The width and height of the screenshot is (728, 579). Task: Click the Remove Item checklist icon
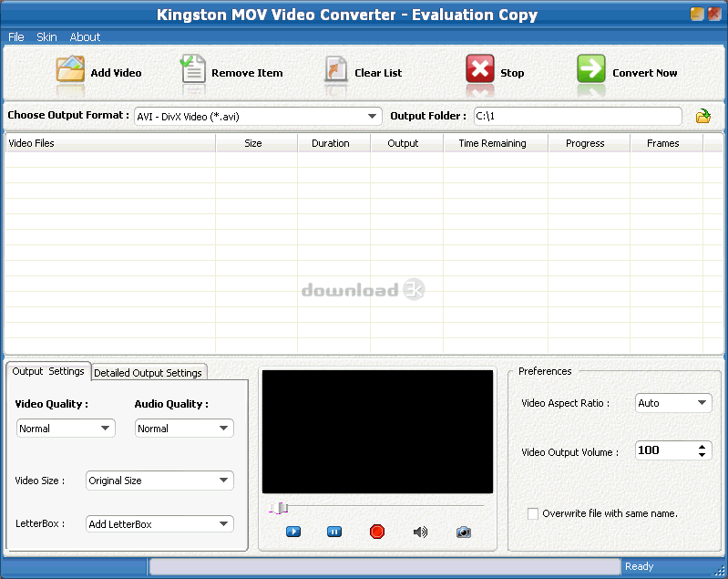192,68
